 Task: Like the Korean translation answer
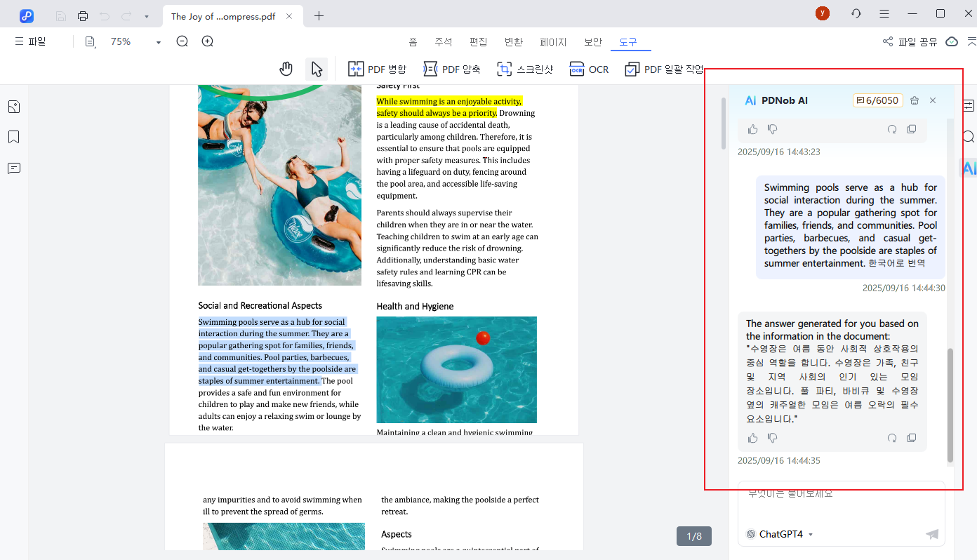pyautogui.click(x=752, y=438)
